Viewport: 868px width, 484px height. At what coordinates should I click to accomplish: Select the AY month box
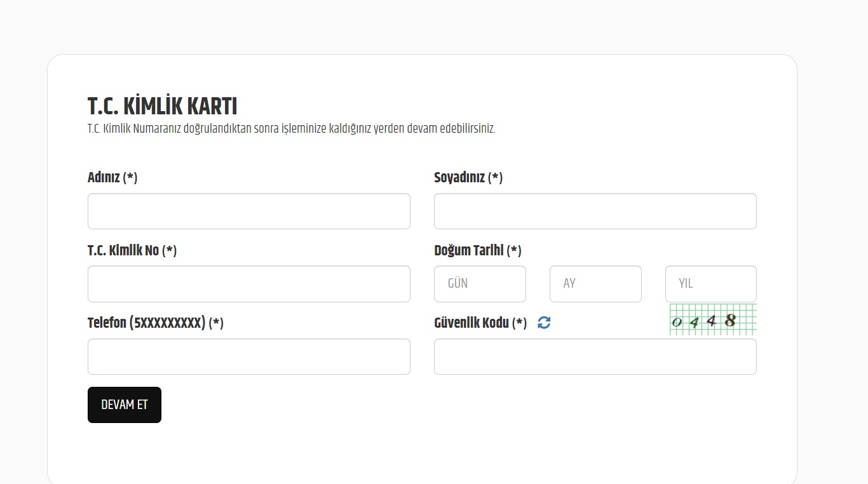[x=595, y=284]
